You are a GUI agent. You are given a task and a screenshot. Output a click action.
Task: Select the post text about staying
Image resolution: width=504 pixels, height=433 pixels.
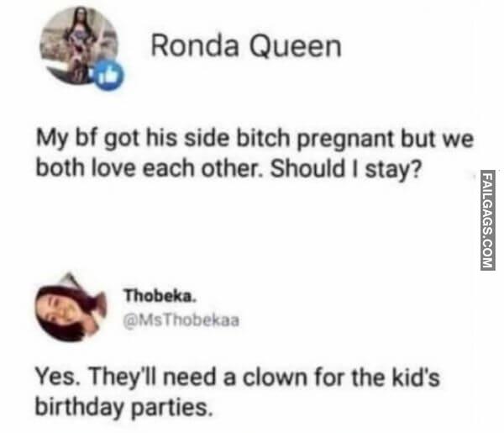coord(255,153)
